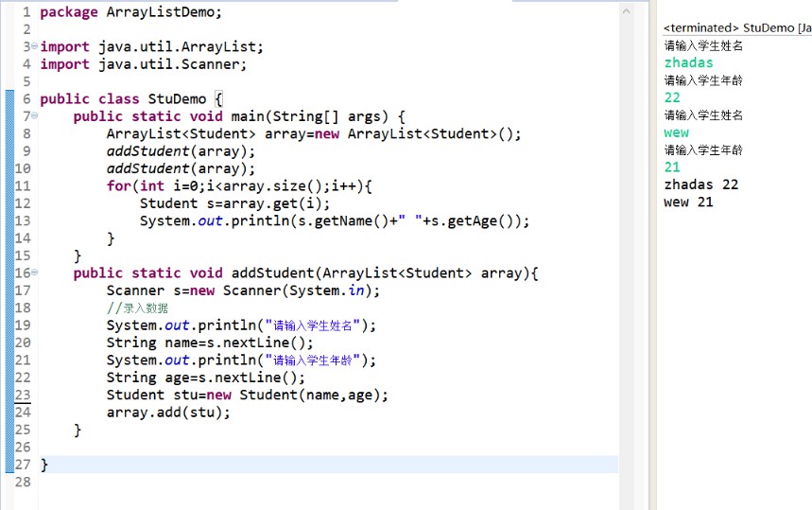Image resolution: width=812 pixels, height=510 pixels.
Task: Click the editor scrollbar up arrow
Action: [626, 11]
